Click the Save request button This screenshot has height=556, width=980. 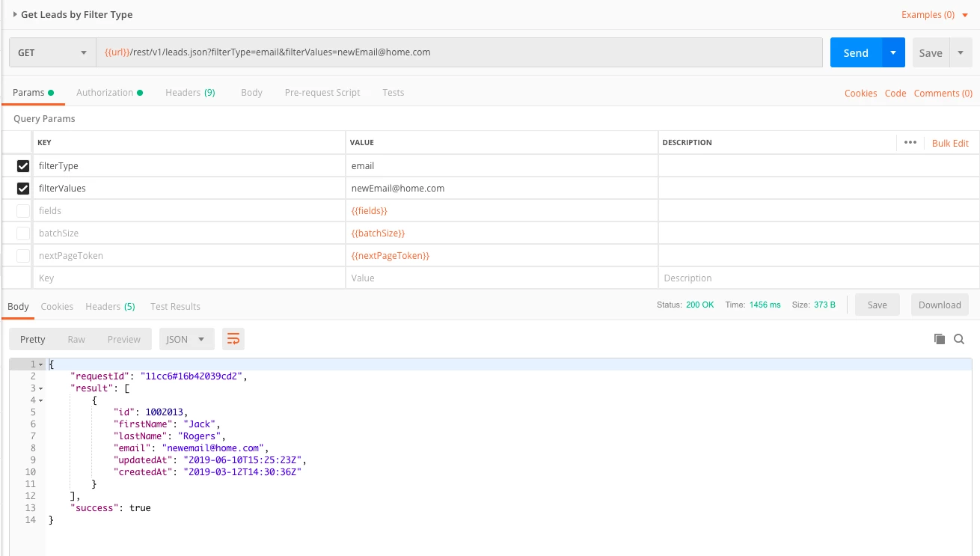[931, 52]
